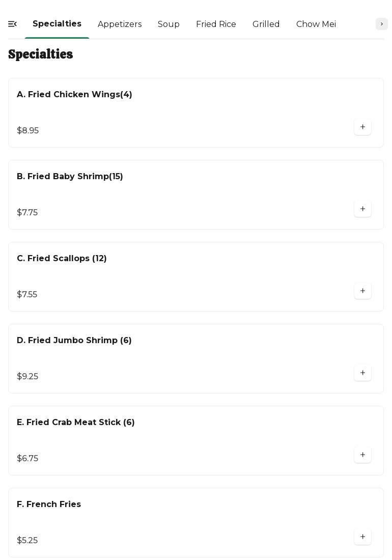Add Fried Scallops to the order

(x=362, y=291)
